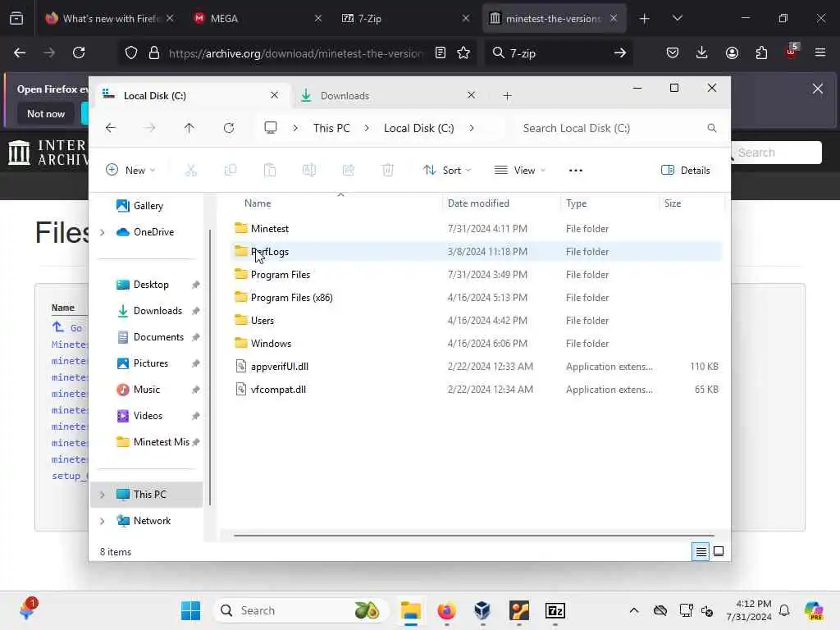Expand chevron after Local Disk (C:) in breadcrumb
The height and width of the screenshot is (630, 840).
472,128
